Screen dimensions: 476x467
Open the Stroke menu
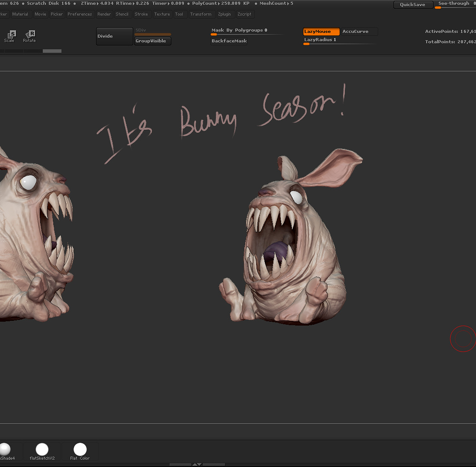click(142, 14)
